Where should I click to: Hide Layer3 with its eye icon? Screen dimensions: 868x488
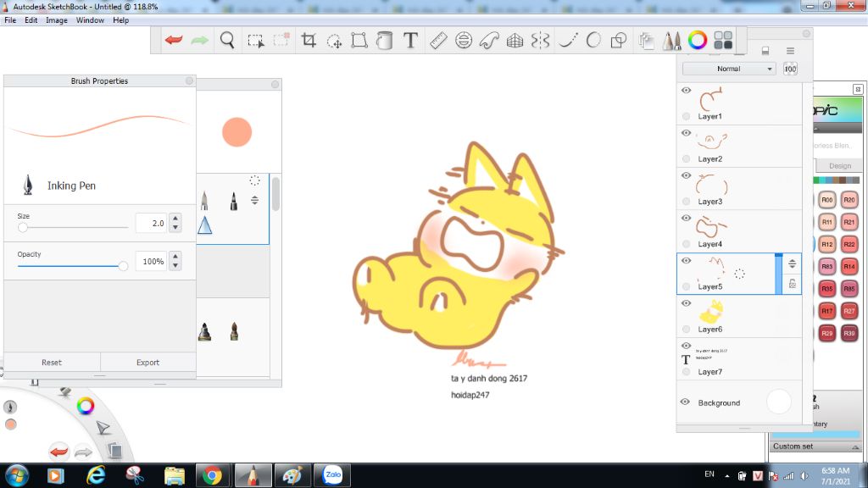[x=687, y=175]
